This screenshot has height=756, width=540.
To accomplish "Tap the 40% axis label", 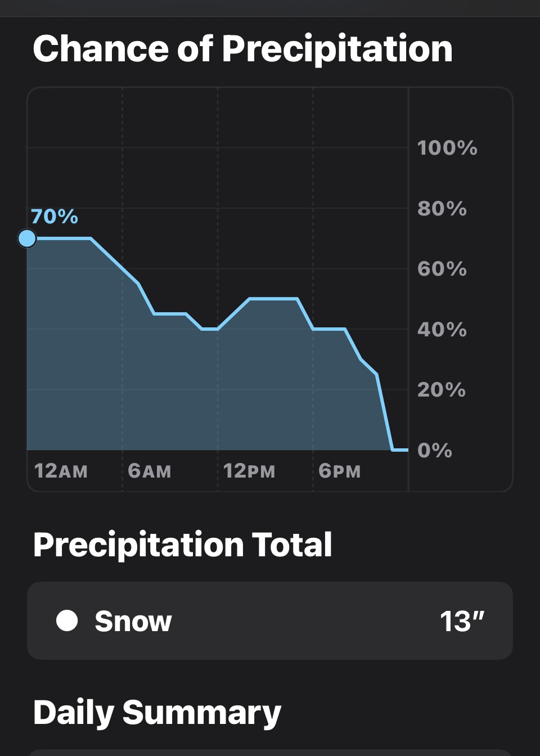I will click(x=442, y=329).
